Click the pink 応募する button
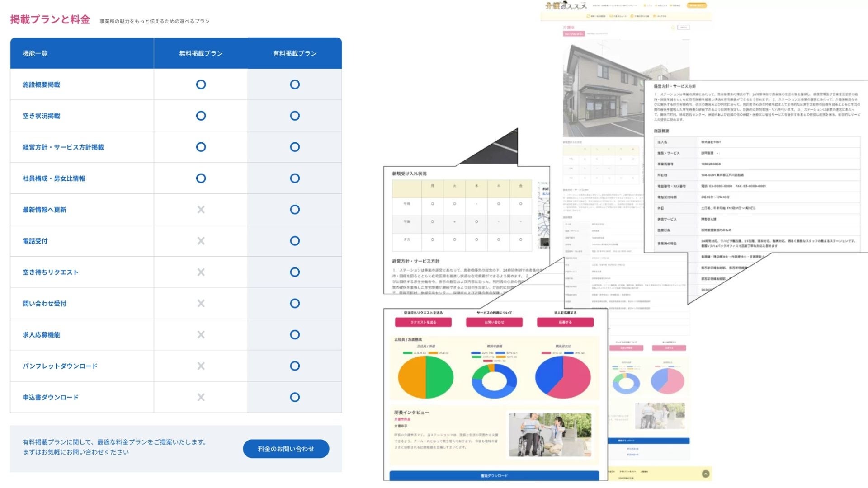 point(565,322)
